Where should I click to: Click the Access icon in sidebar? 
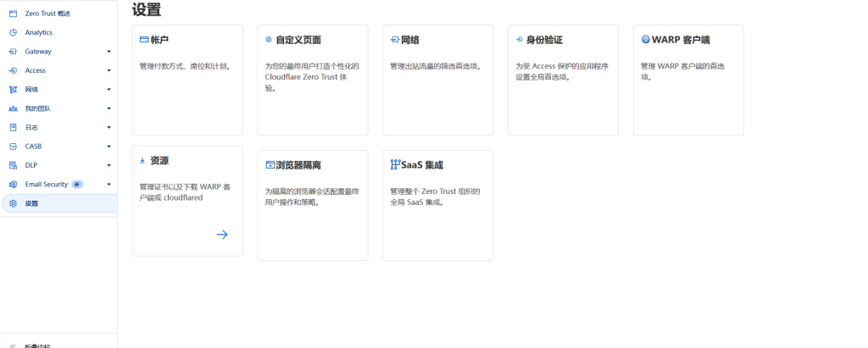14,70
